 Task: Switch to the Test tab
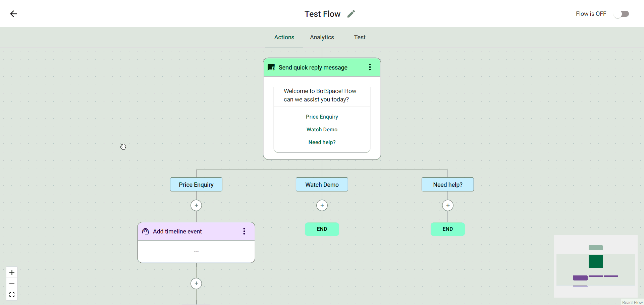[x=360, y=37]
